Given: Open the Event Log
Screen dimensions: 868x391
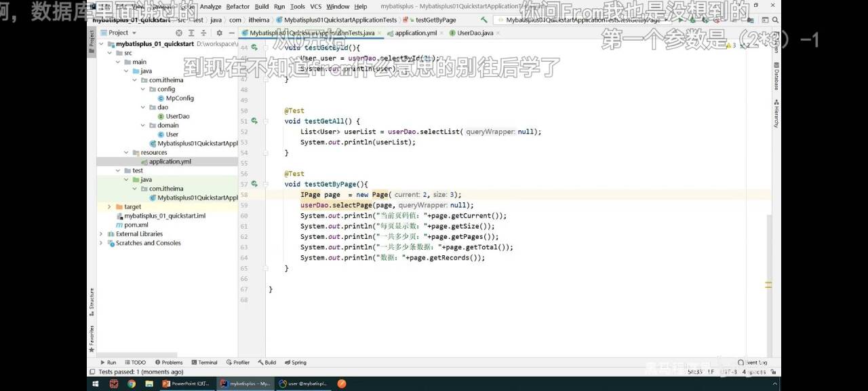Looking at the screenshot, I should [753, 362].
